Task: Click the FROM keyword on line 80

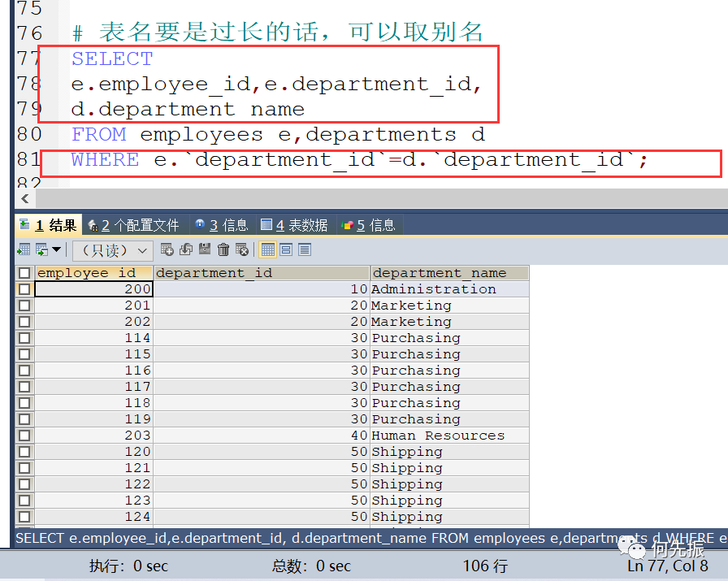Action: [x=98, y=135]
